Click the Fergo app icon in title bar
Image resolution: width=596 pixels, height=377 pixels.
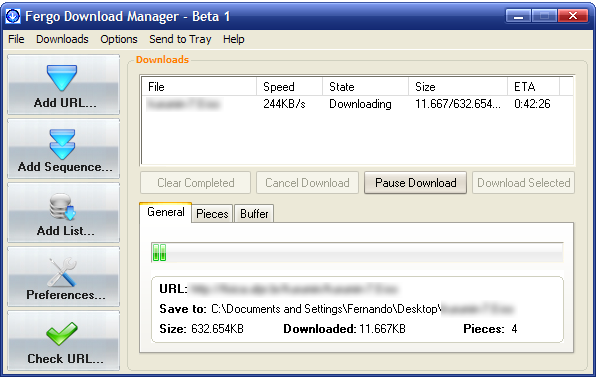(x=13, y=16)
